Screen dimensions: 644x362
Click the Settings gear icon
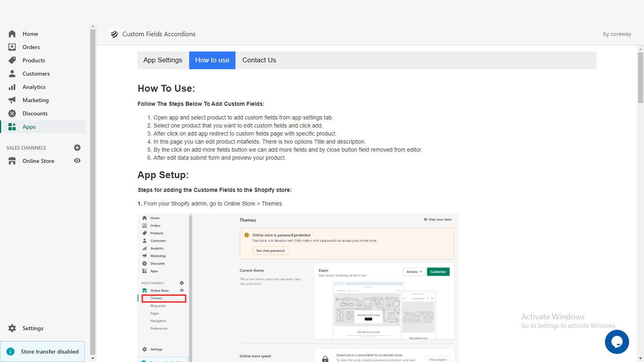(12, 328)
